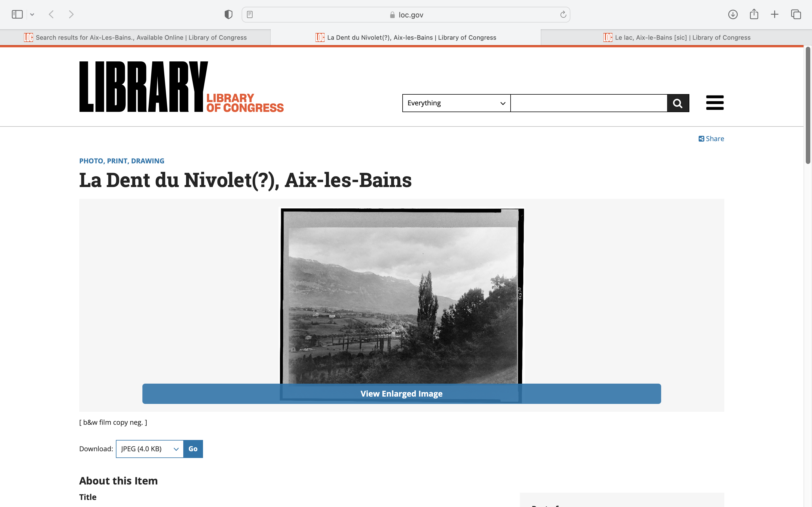Switch to the Search results for Aix-Les-Bains tab
The image size is (812, 507).
[135, 37]
